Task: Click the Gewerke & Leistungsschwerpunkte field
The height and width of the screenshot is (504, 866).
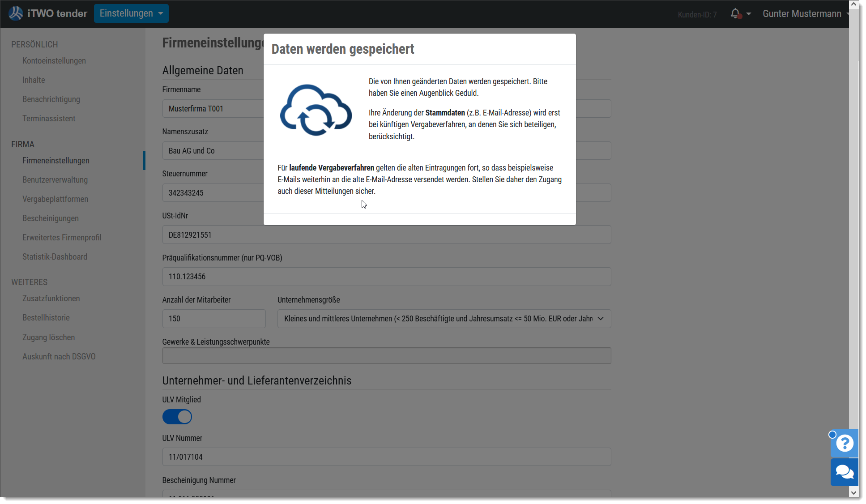Action: pyautogui.click(x=387, y=356)
